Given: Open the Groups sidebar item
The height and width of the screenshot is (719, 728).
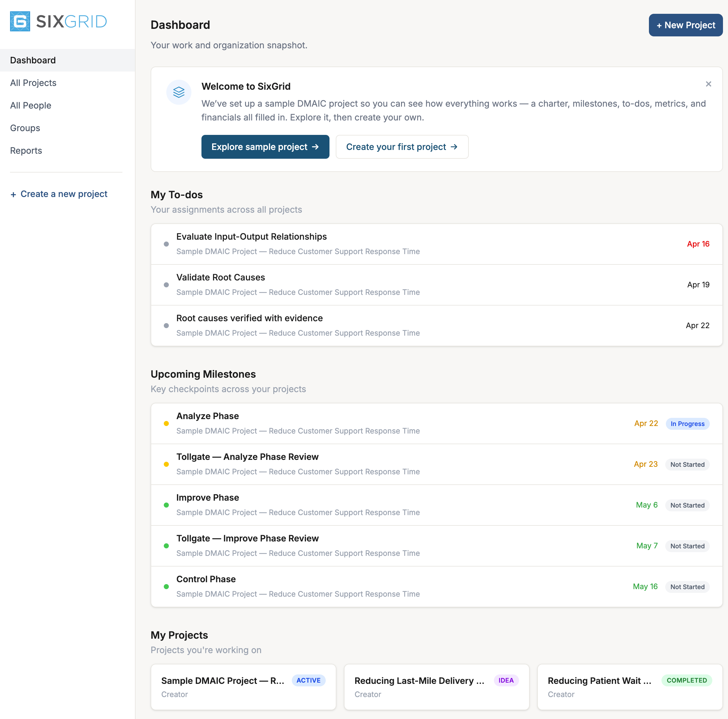Looking at the screenshot, I should click(25, 128).
